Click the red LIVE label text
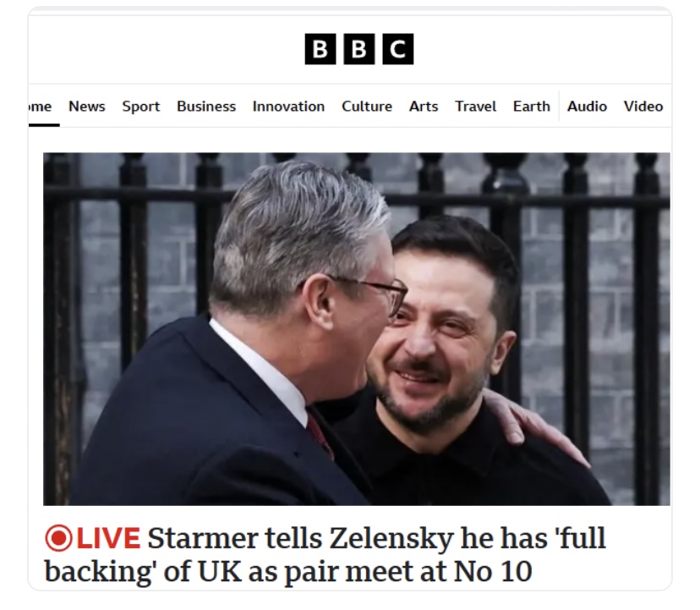Screen dimensions: 700x610 pos(108,538)
